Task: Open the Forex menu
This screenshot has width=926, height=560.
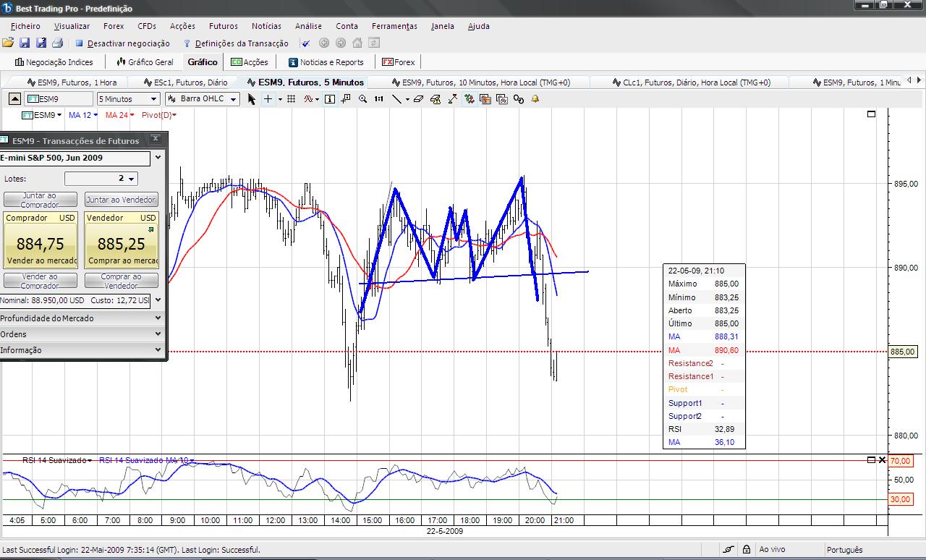Action: click(x=114, y=26)
